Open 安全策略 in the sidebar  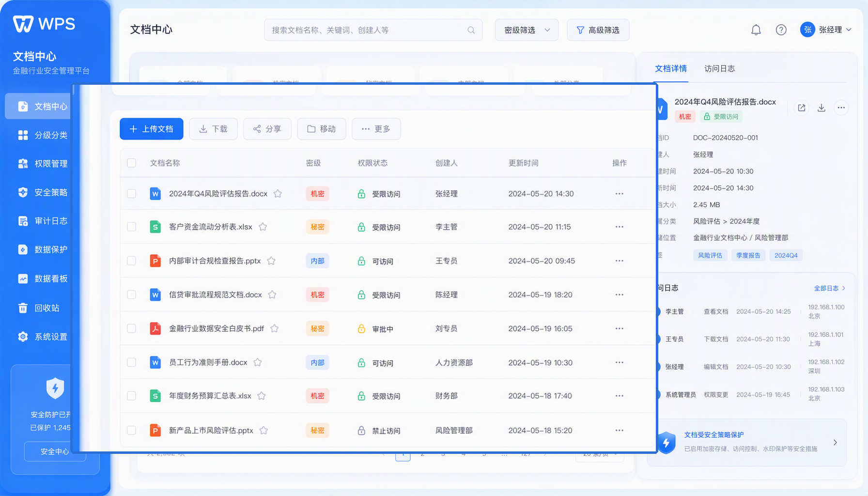43,192
